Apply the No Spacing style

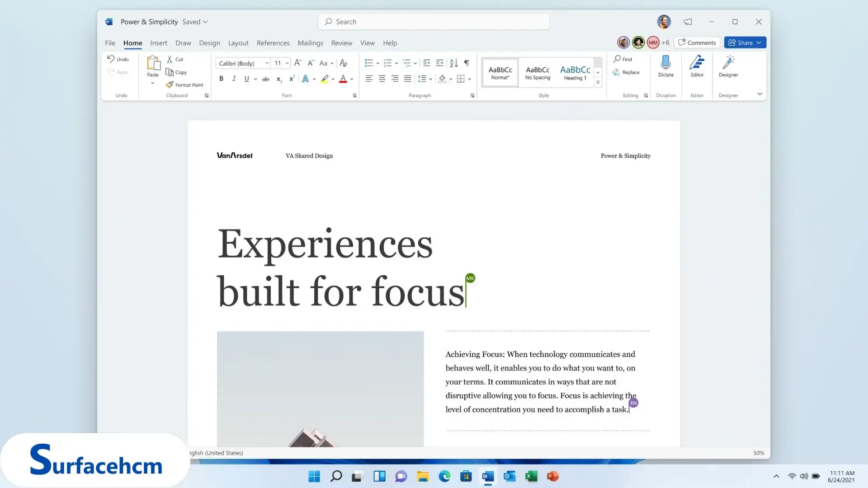click(538, 72)
